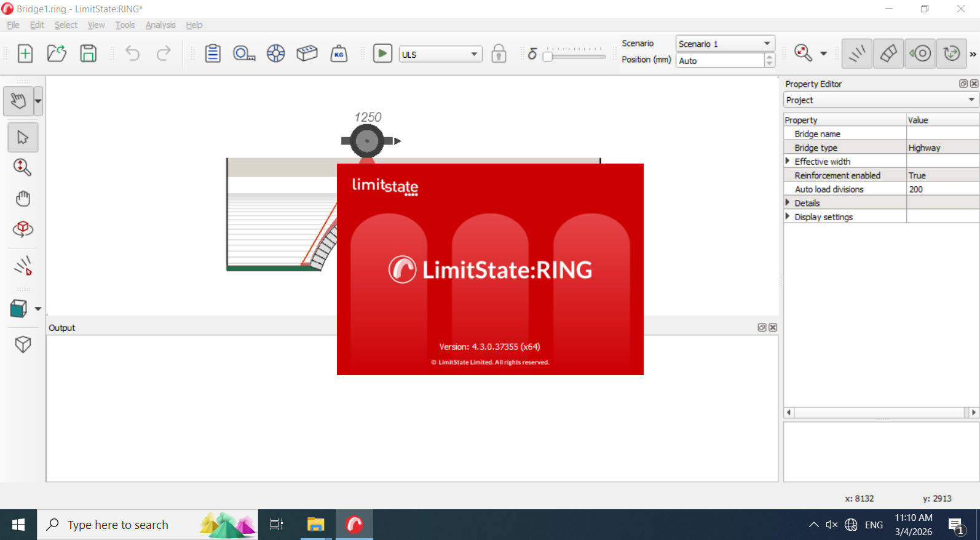The image size is (980, 540).
Task: Decrease Position value with down stepper
Action: [770, 64]
